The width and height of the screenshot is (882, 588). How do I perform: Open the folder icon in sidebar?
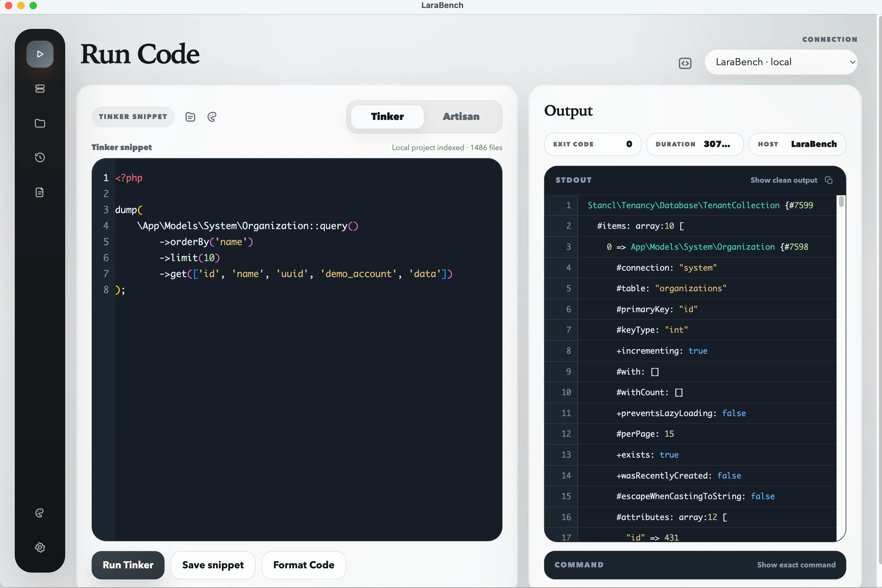point(40,123)
